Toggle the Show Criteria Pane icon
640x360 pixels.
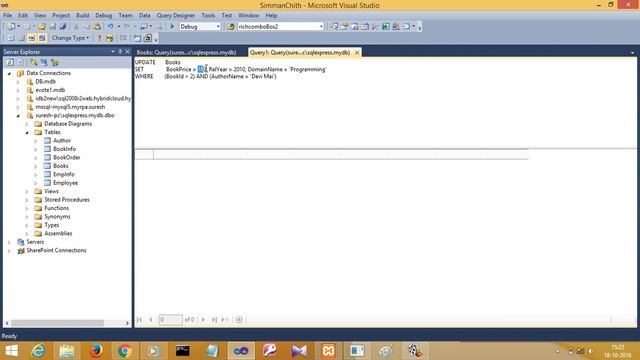coord(21,38)
